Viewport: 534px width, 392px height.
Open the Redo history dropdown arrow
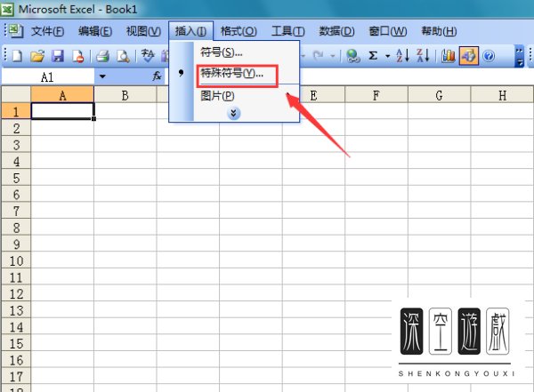(x=332, y=56)
